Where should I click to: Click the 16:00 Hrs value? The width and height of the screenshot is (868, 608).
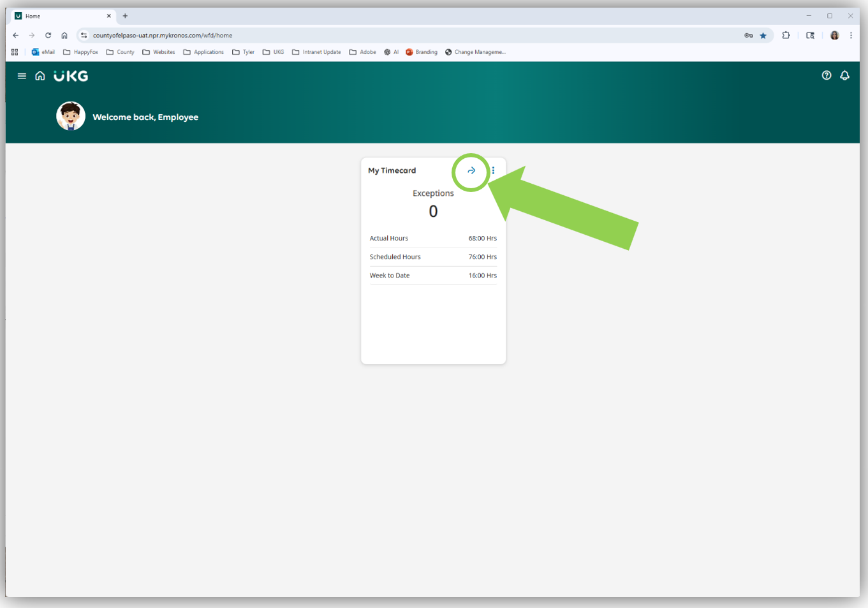pyautogui.click(x=483, y=276)
